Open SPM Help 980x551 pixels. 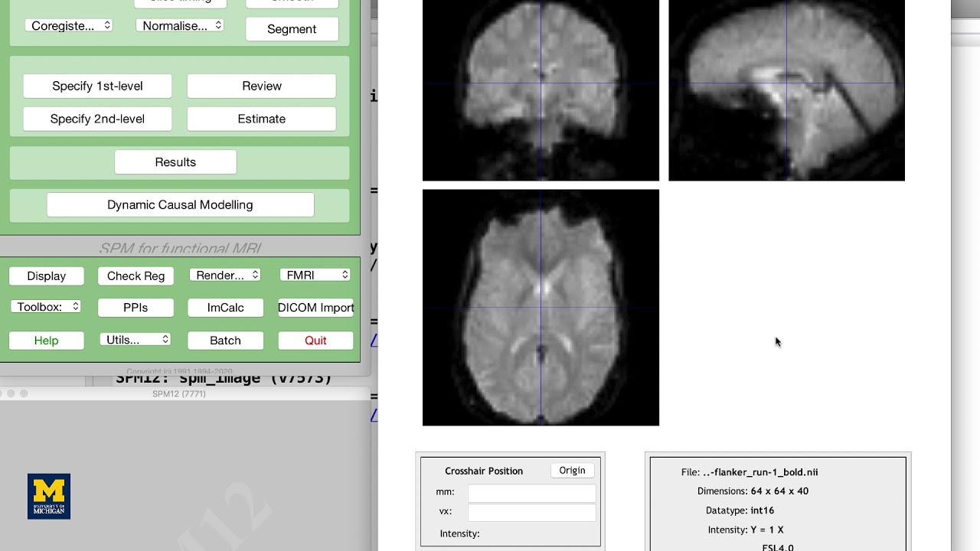[x=47, y=341]
